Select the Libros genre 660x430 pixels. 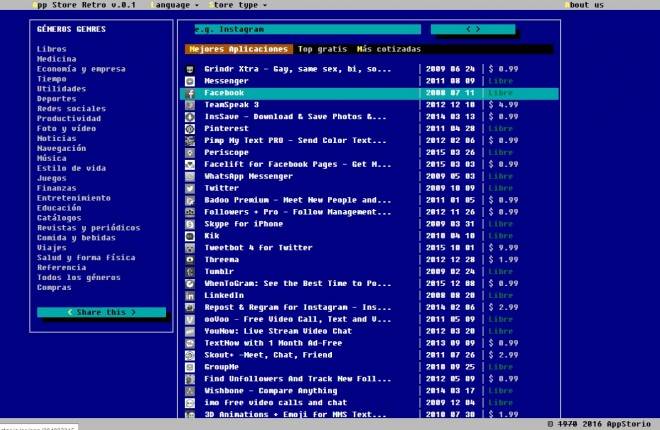[51, 49]
